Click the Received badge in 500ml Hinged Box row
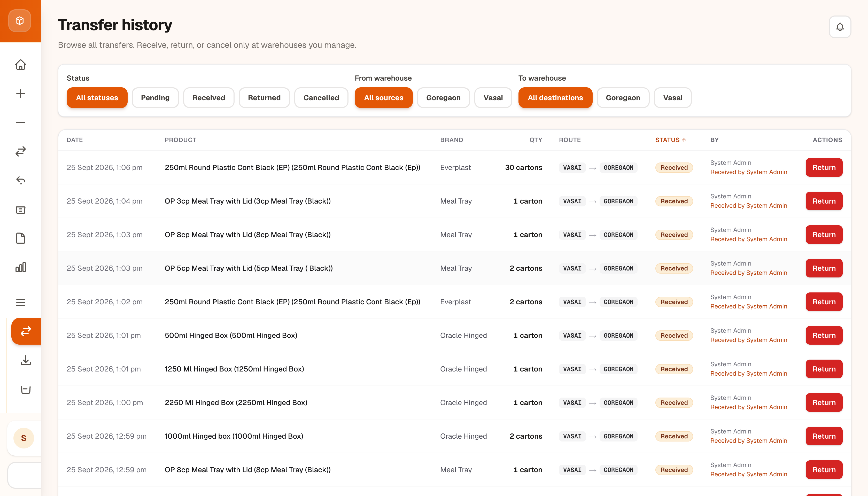The height and width of the screenshot is (496, 868). [674, 336]
